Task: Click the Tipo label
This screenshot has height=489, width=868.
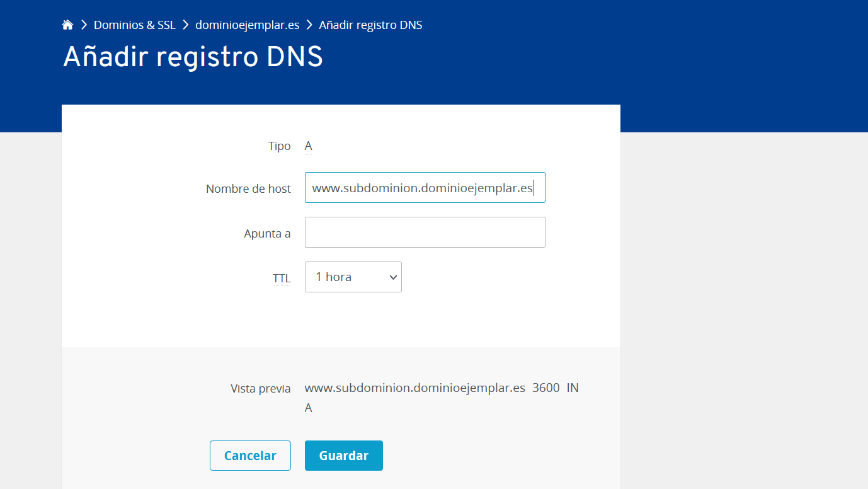Action: pos(280,146)
